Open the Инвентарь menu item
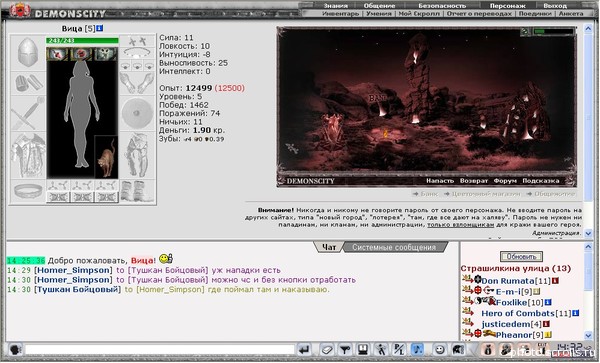This screenshot has width=600, height=363. (x=340, y=13)
